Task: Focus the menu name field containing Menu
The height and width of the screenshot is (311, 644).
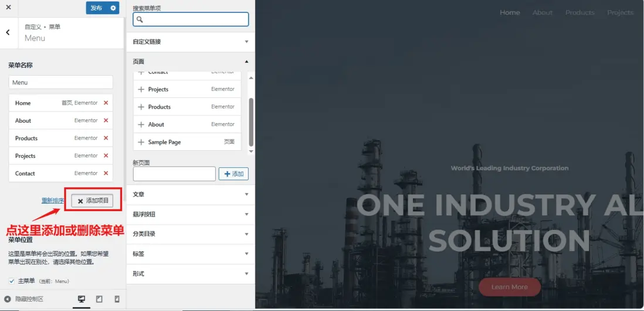Action: click(x=61, y=82)
